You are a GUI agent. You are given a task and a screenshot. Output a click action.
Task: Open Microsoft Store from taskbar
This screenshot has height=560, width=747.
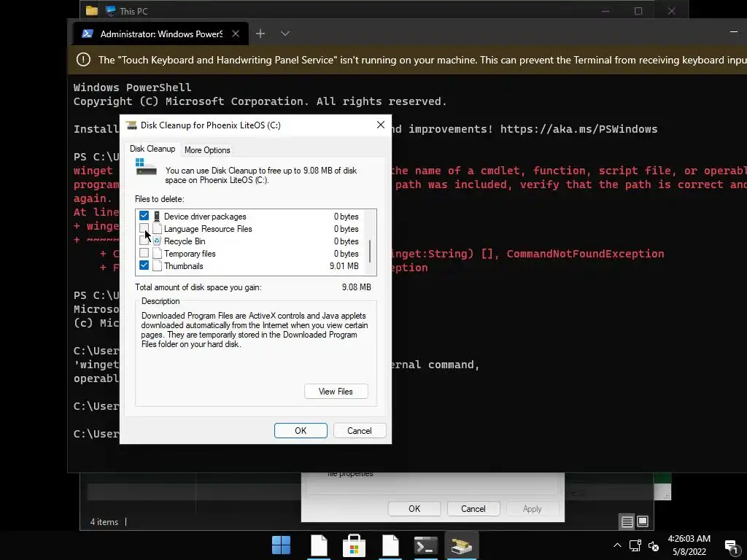coord(354,545)
